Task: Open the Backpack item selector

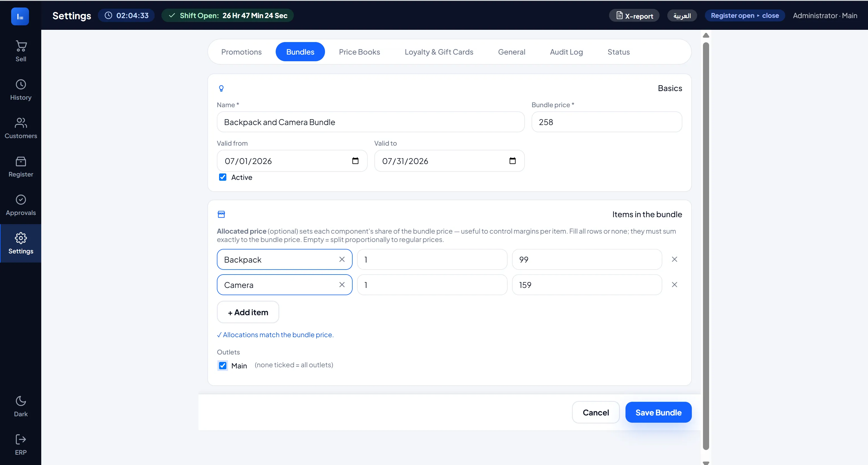Action: pyautogui.click(x=285, y=259)
